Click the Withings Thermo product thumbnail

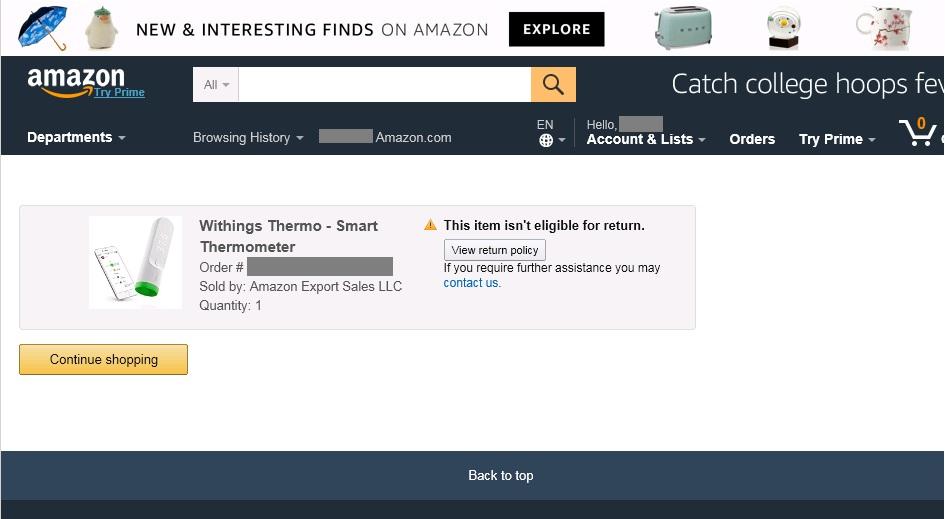[136, 263]
